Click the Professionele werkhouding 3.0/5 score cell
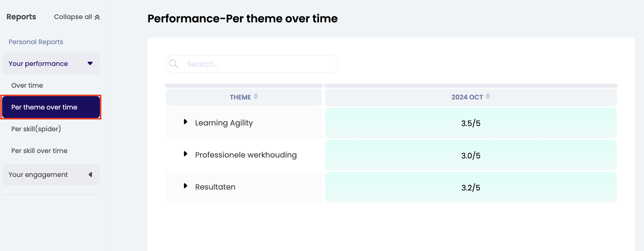644x251 pixels. (x=471, y=155)
